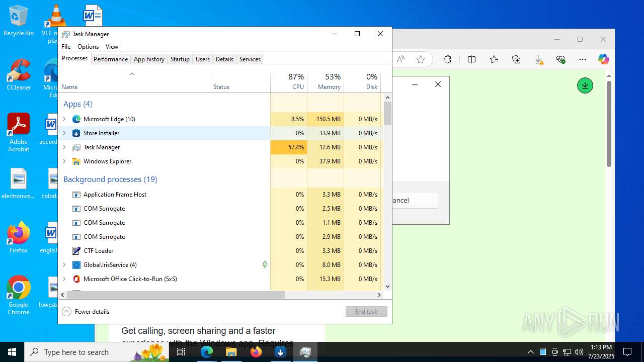Viewport: 644px width, 362px height.
Task: Show hidden system tray icons
Action: pyautogui.click(x=530, y=352)
